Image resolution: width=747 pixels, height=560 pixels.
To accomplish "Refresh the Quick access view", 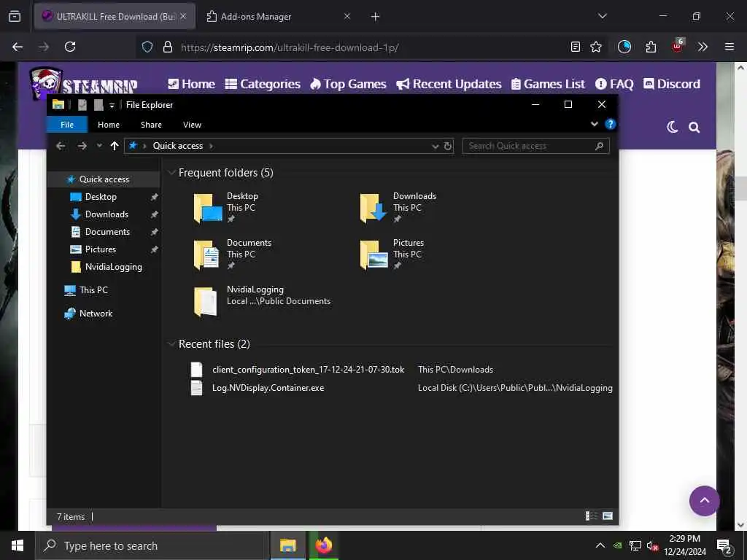I will click(448, 146).
